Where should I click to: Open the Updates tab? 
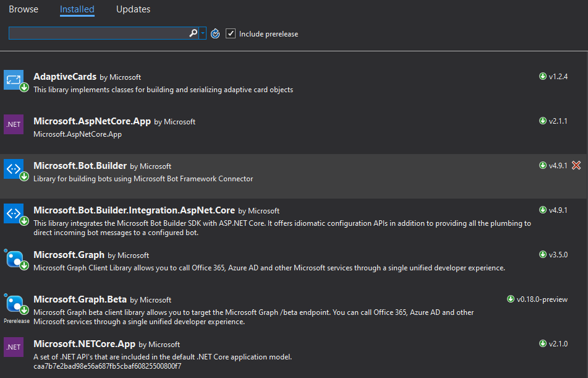coord(133,9)
